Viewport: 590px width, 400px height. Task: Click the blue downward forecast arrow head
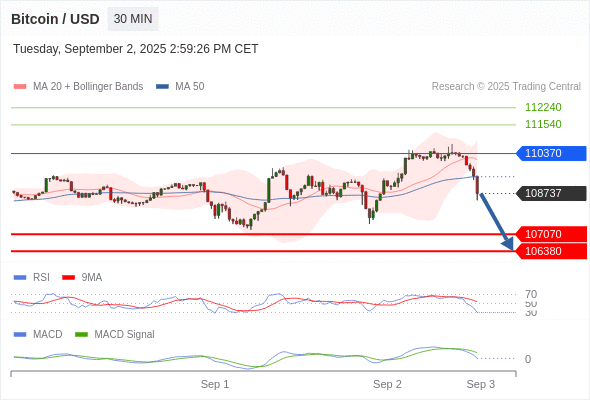[x=508, y=244]
